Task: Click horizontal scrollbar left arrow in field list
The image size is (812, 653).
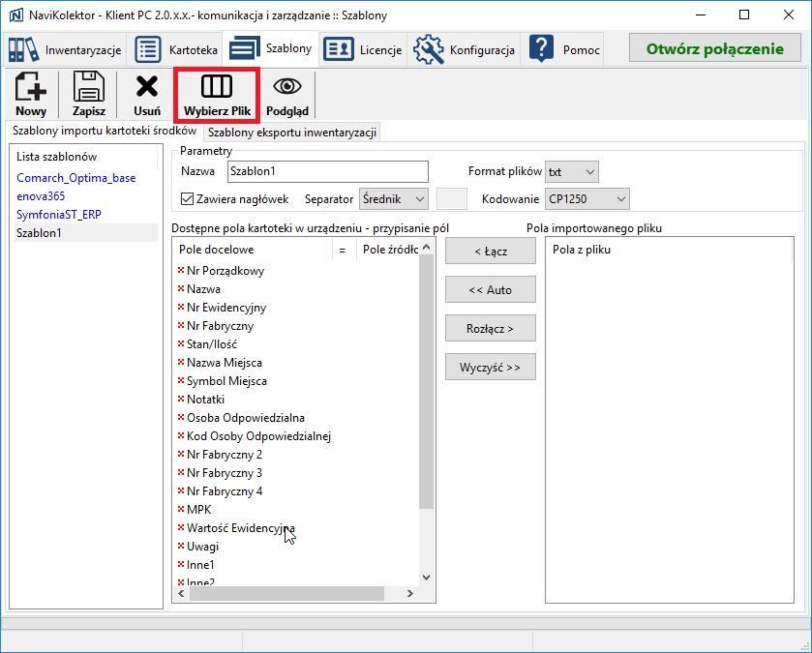Action: (181, 593)
